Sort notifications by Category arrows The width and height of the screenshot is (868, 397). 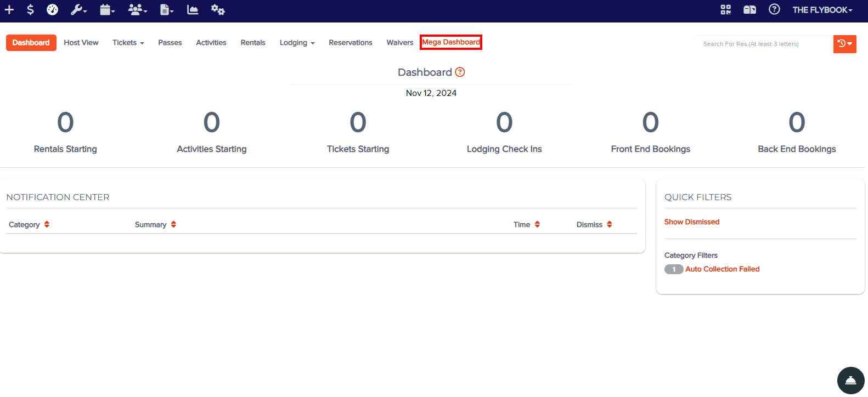47,224
